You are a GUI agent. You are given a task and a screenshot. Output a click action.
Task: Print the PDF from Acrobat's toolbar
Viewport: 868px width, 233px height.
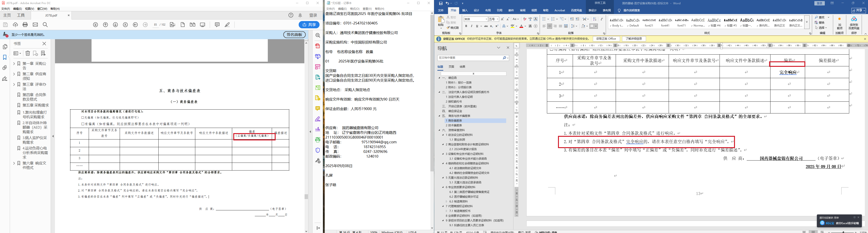(x=25, y=25)
